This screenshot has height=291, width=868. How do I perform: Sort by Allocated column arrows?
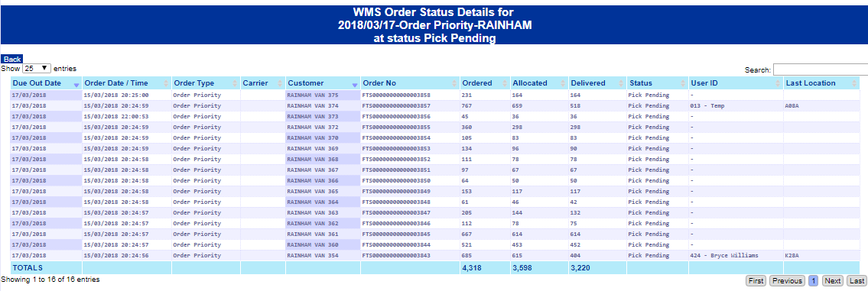563,83
